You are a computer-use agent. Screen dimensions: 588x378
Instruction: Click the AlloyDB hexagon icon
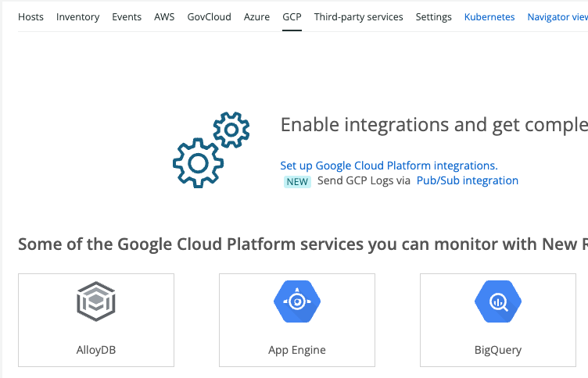click(x=96, y=301)
